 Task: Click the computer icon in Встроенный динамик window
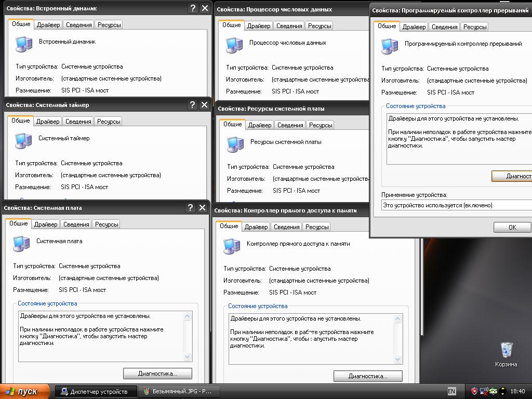pos(24,44)
